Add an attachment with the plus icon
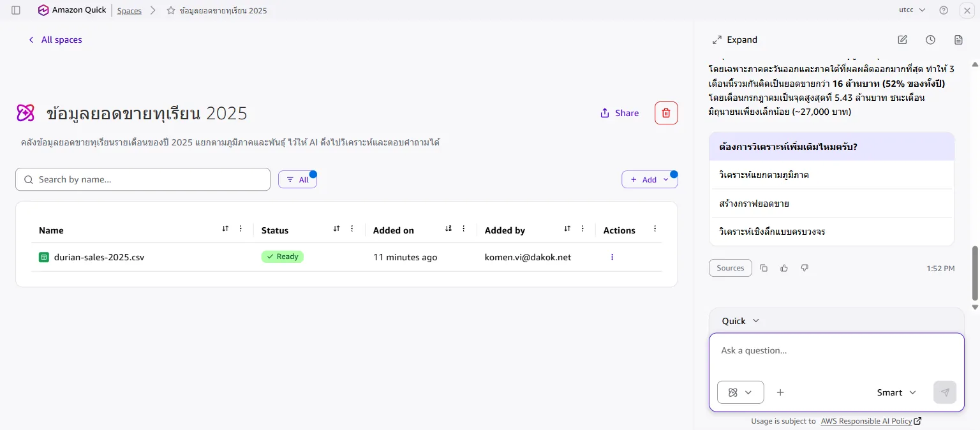Image resolution: width=980 pixels, height=430 pixels. [780, 392]
